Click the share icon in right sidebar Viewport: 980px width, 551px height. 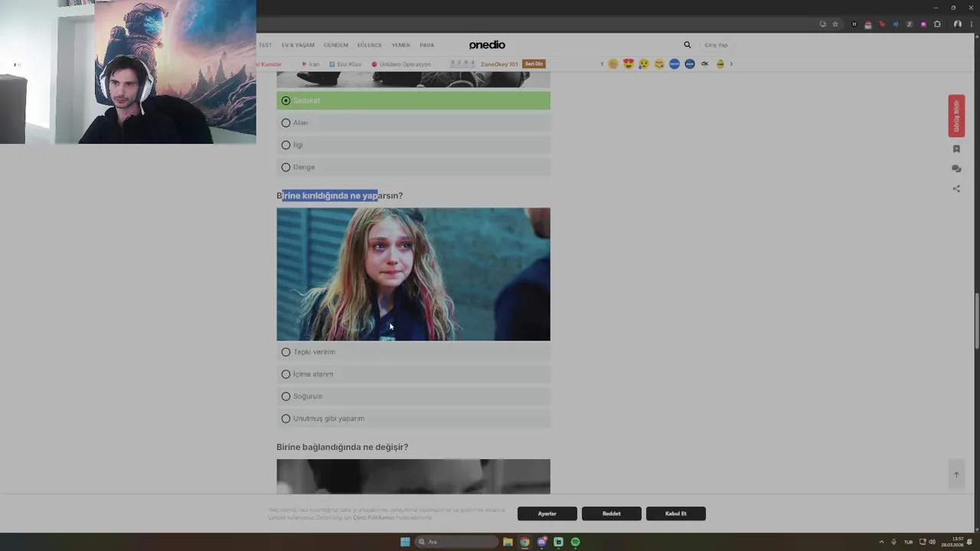click(956, 188)
